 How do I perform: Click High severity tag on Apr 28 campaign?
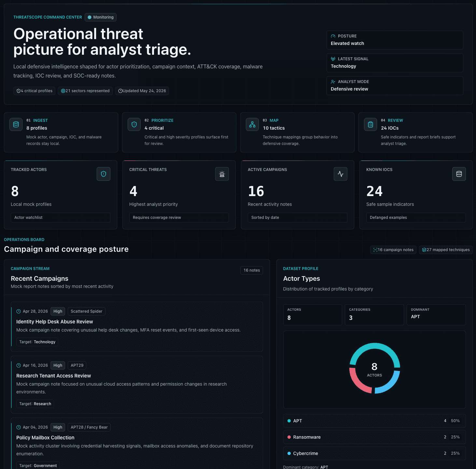tap(58, 311)
